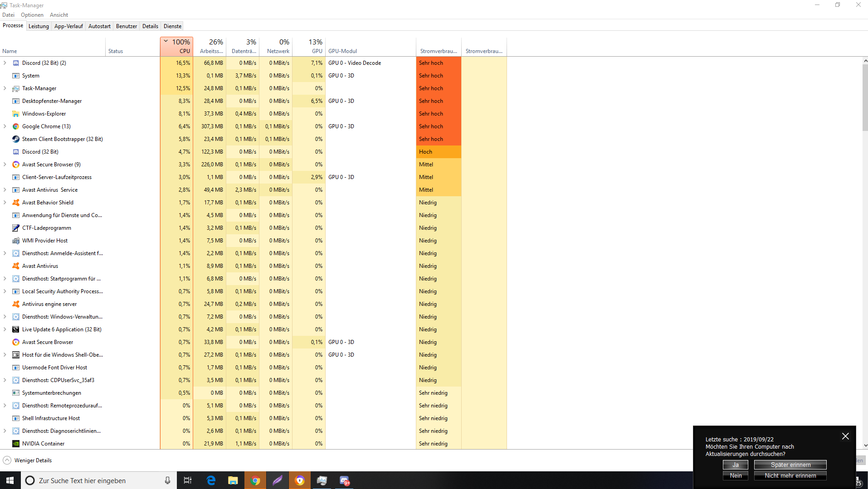
Task: Switch to the Details tab
Action: 150,26
